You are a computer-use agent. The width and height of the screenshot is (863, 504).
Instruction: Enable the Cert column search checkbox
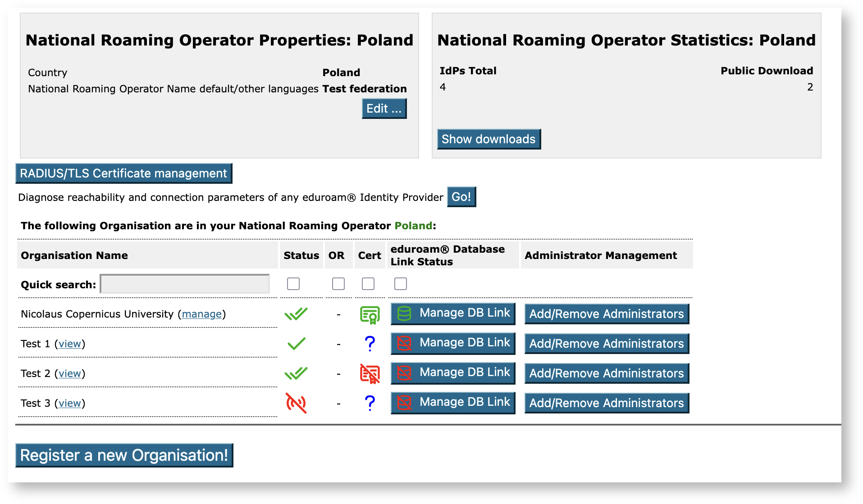point(368,284)
